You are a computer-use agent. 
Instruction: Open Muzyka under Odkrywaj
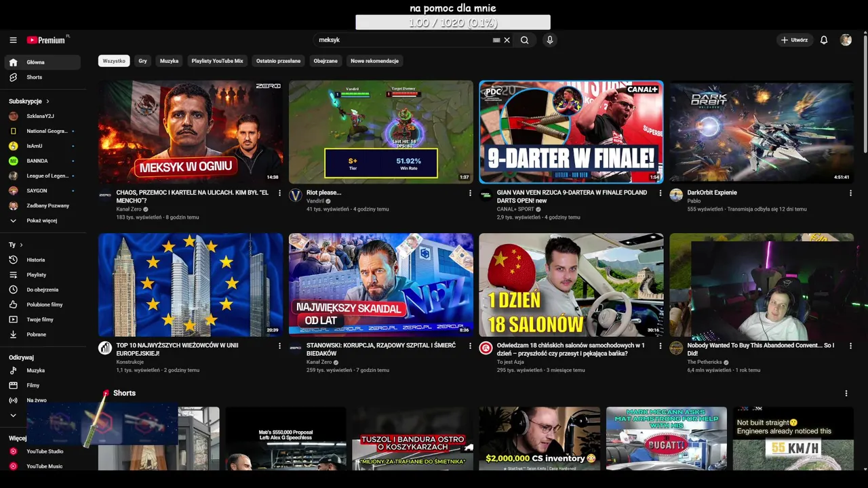pos(42,370)
